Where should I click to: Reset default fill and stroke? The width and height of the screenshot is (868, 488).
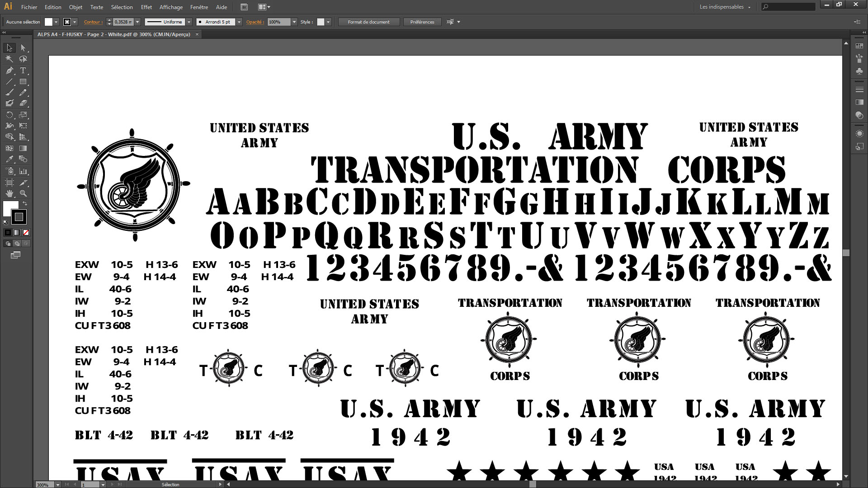pyautogui.click(x=5, y=222)
